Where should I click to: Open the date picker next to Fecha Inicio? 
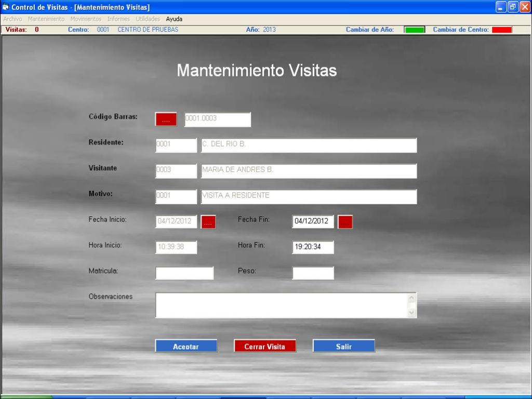[208, 222]
